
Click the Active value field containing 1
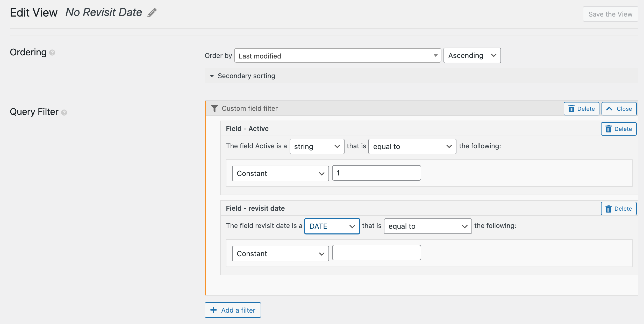coord(376,173)
